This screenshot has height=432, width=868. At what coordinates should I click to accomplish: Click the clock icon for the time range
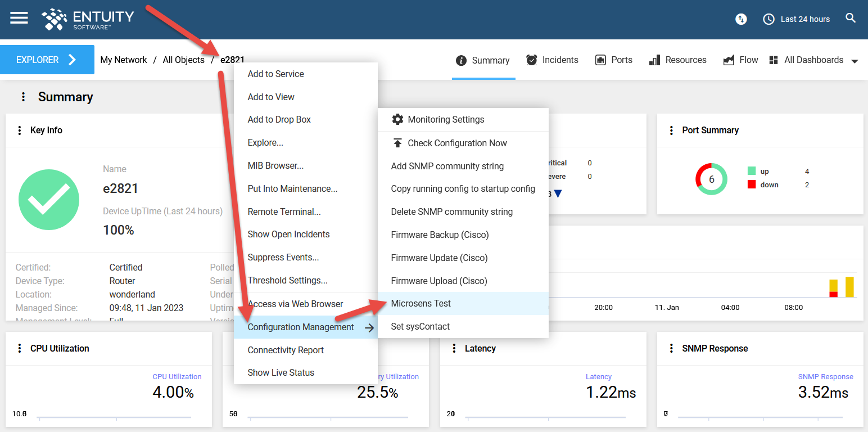[x=768, y=19]
